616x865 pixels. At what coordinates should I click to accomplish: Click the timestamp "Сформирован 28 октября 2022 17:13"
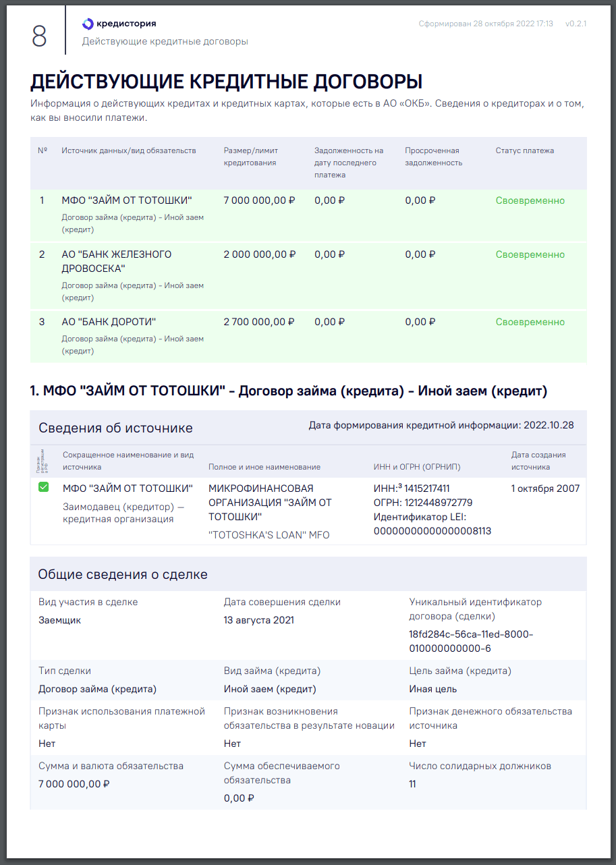point(486,24)
